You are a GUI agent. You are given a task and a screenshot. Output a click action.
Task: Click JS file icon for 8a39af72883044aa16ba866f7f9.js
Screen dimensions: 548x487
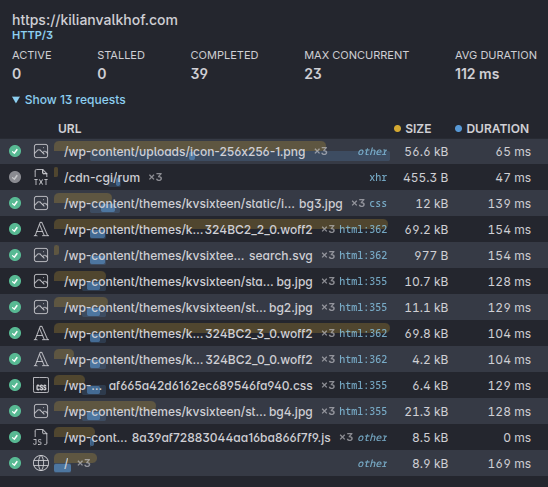coord(40,437)
